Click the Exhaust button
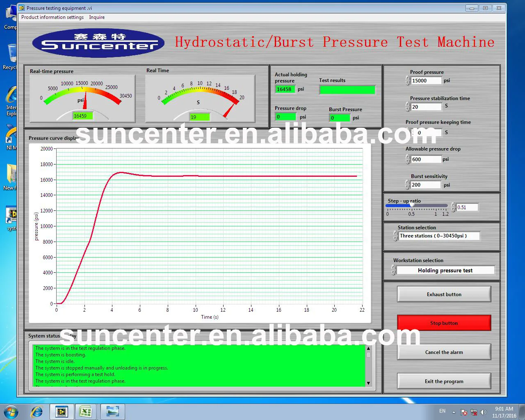 click(x=444, y=294)
